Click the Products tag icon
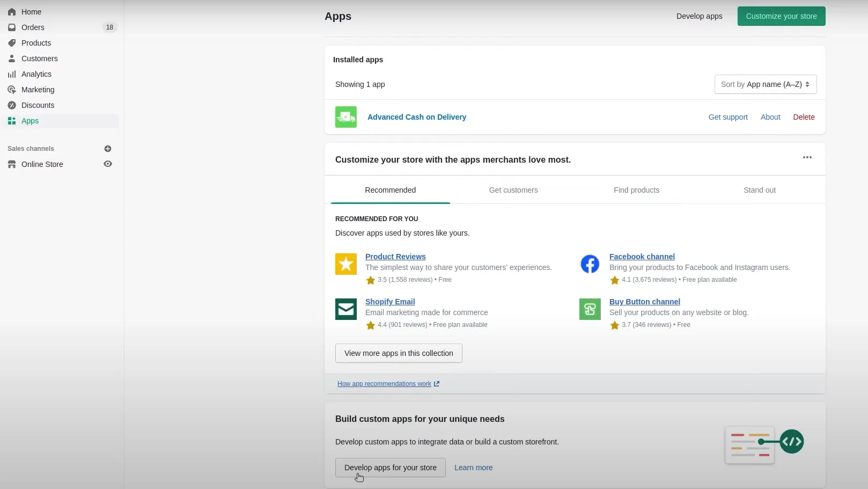 click(12, 43)
